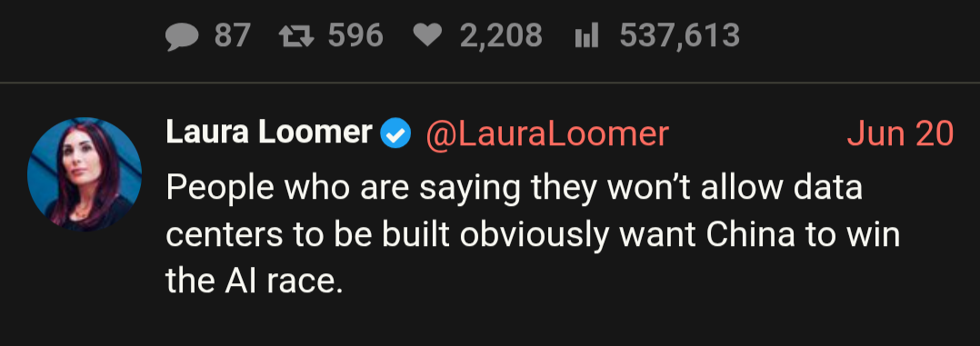Click the 596 retweets count
This screenshot has width=980, height=346.
355,35
